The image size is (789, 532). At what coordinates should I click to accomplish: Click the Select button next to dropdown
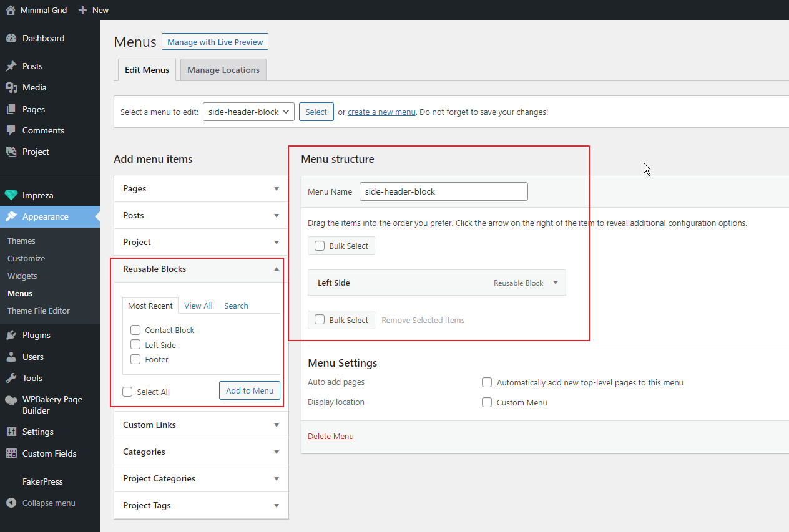click(x=316, y=112)
